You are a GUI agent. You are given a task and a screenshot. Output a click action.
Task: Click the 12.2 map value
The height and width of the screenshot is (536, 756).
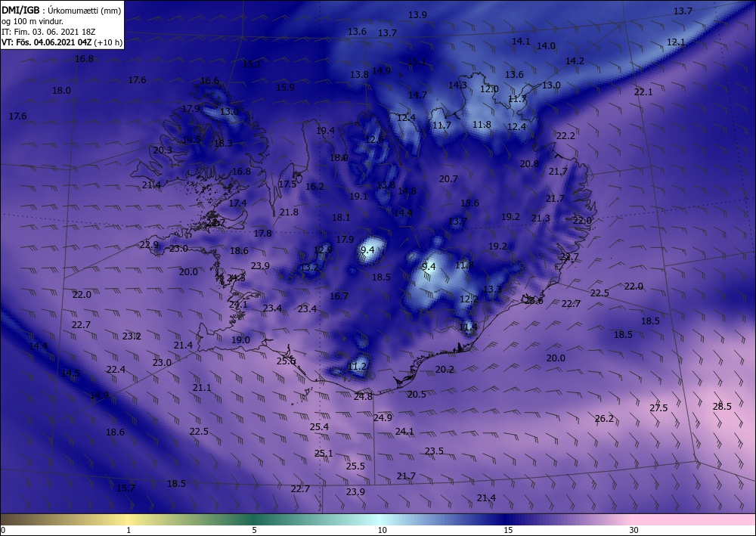tap(469, 299)
